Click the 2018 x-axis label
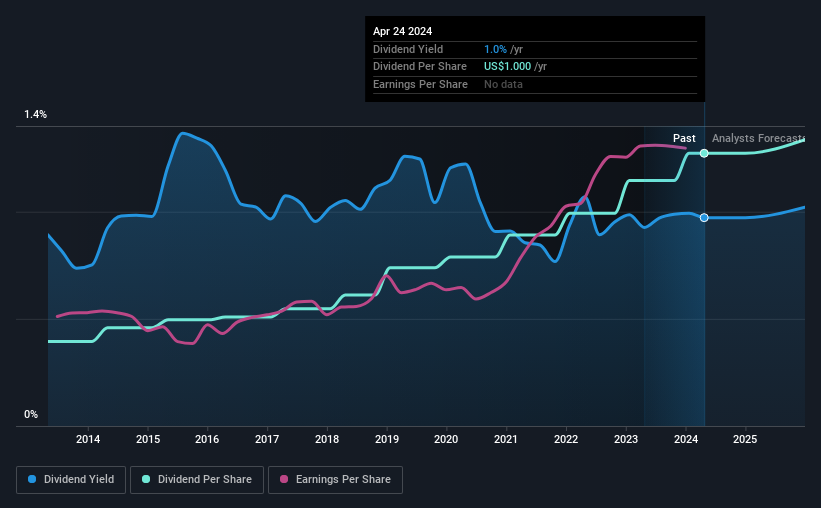Screen dimensions: 821x508 [327, 439]
